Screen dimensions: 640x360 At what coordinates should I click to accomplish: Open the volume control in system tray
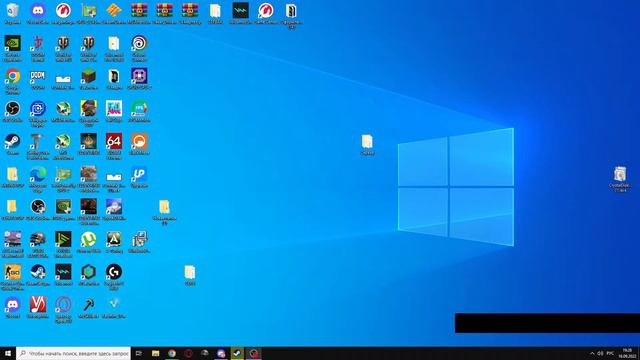click(x=600, y=353)
